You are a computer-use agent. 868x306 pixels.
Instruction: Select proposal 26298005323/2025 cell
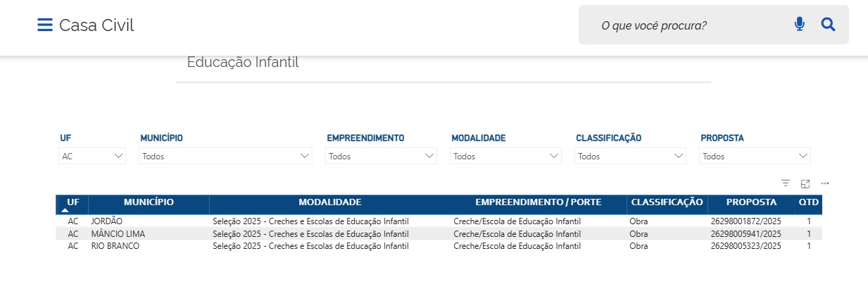(746, 246)
